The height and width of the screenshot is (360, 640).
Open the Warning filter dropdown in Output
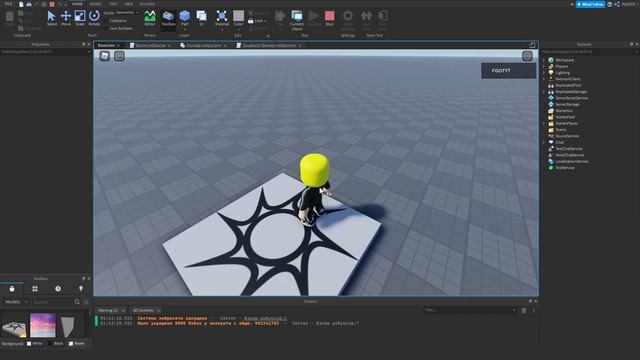click(110, 311)
